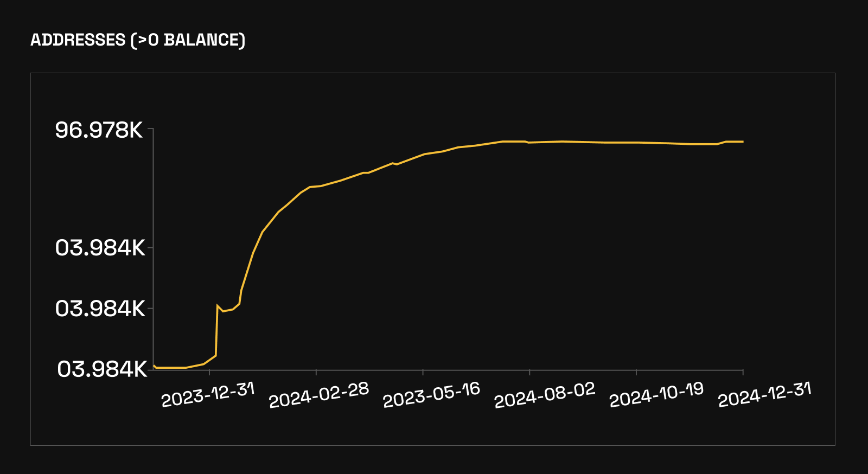Click the y-axis tick beside 96.978K
Image resolution: width=868 pixels, height=474 pixels.
coord(150,129)
